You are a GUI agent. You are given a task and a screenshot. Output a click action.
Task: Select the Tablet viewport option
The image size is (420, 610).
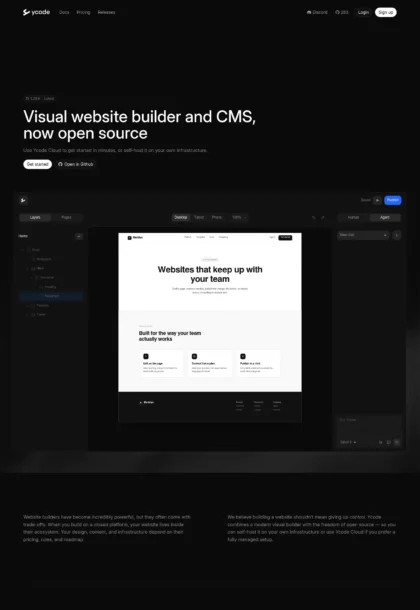pyautogui.click(x=199, y=217)
